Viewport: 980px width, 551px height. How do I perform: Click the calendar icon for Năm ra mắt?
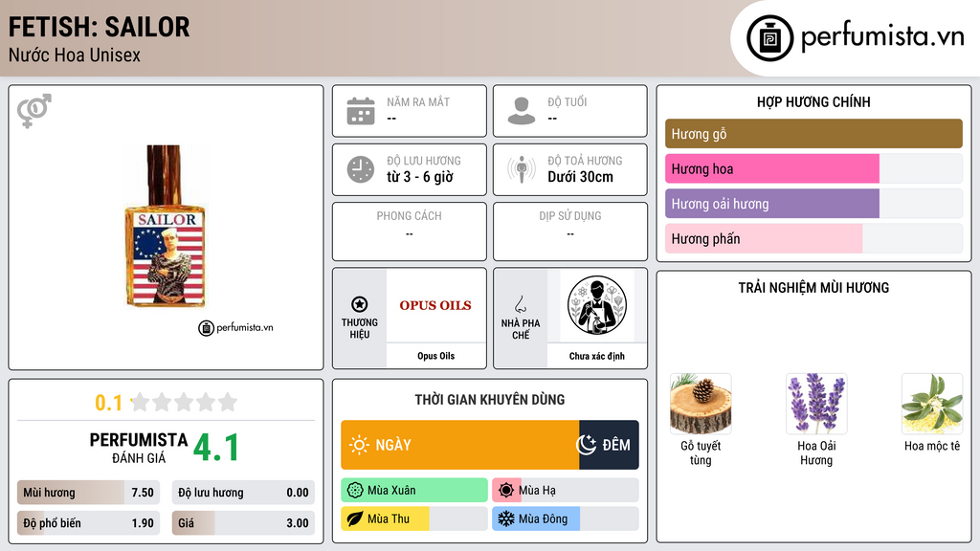(361, 111)
